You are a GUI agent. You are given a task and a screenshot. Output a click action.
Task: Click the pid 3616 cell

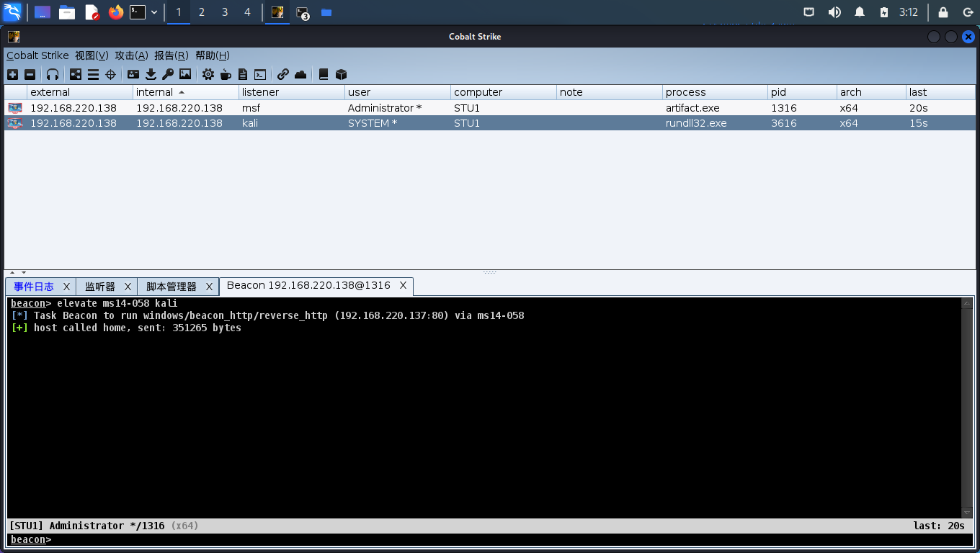click(802, 123)
